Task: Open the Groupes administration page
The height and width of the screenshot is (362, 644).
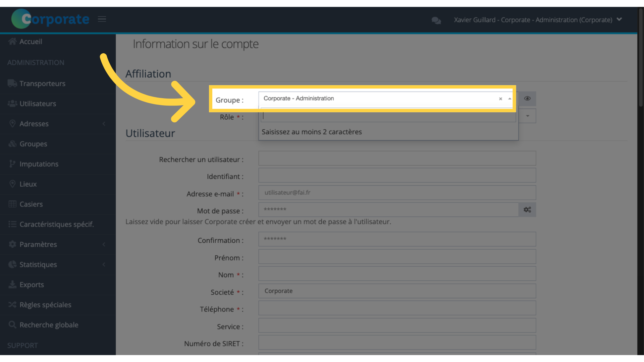Action: 33,144
